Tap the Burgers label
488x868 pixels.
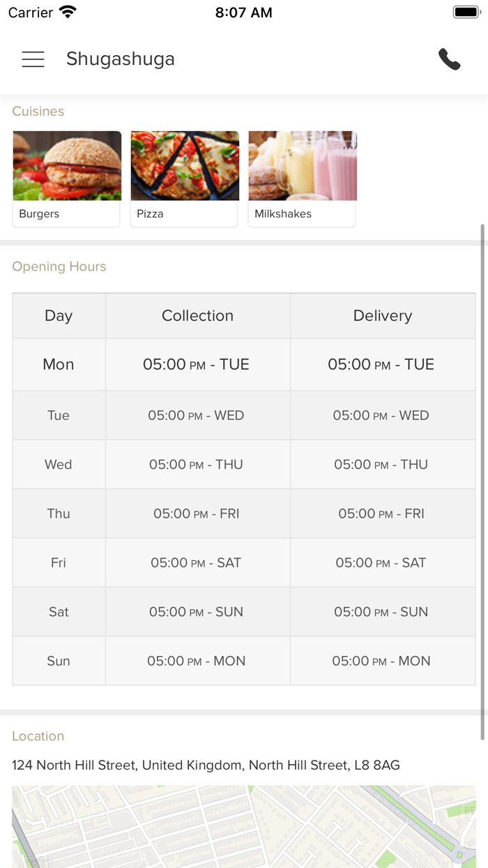tap(39, 214)
